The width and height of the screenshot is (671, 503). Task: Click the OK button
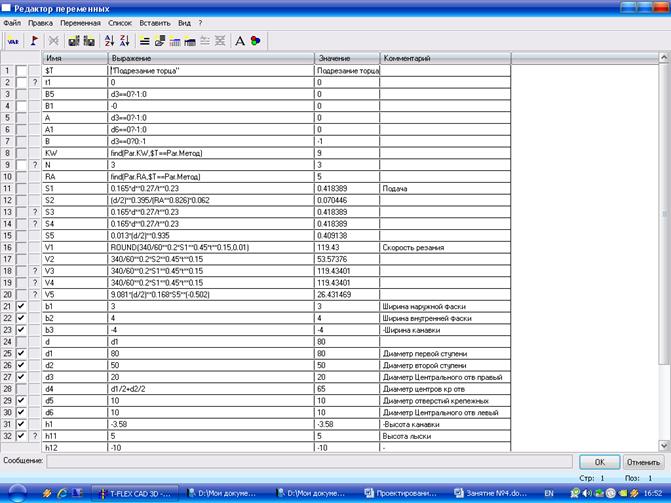coord(600,462)
